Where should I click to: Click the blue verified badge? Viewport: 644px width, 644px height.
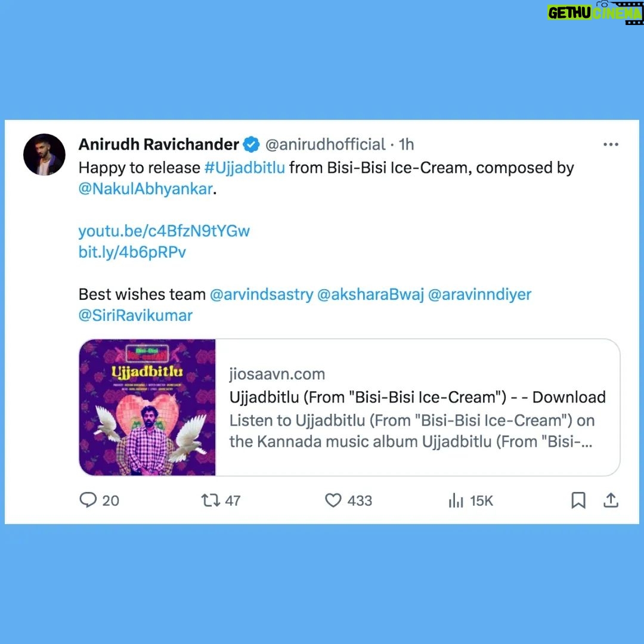point(252,144)
